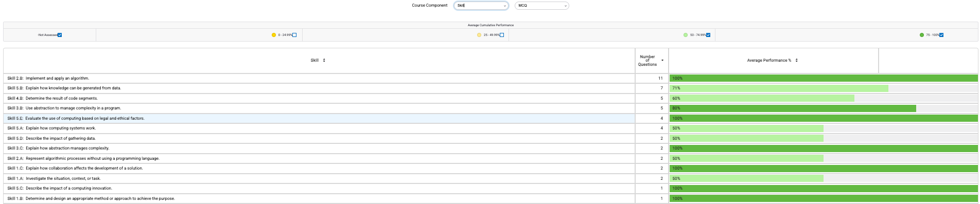Select Skill 2.A Represent algorithmic processes row
Image resolution: width=980 pixels, height=204 pixels.
[x=319, y=158]
